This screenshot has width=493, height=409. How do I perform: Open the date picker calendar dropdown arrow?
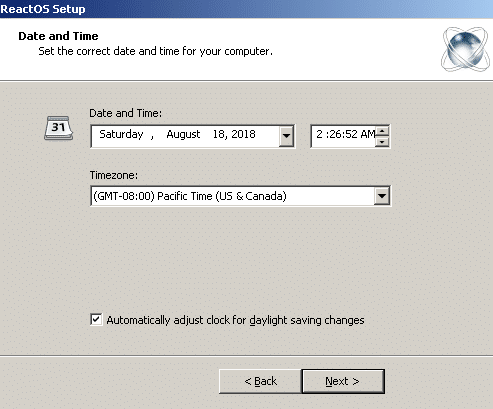pyautogui.click(x=286, y=136)
